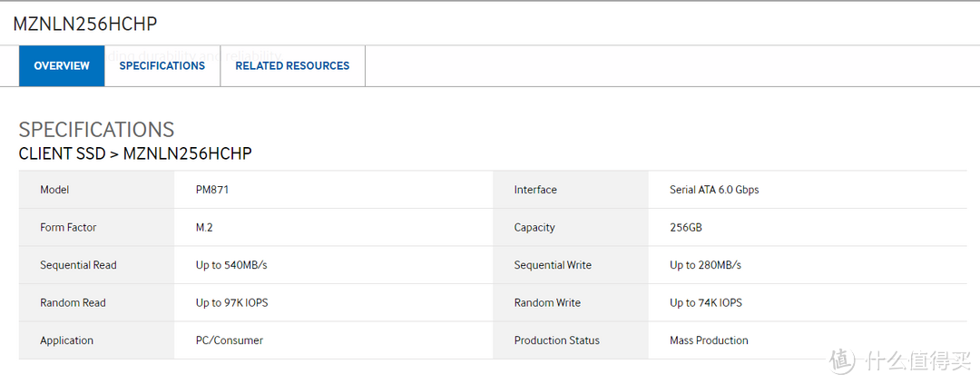
Task: Click the Random Read label
Action: tap(73, 302)
